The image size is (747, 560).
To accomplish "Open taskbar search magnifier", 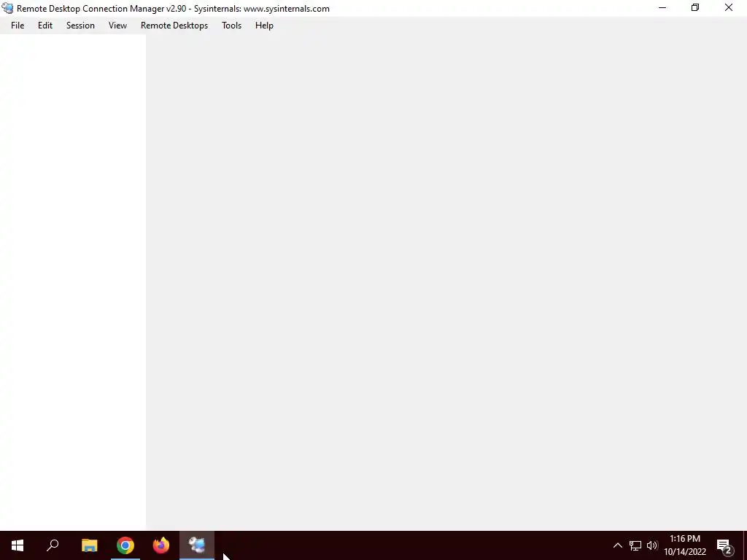I will click(x=53, y=545).
